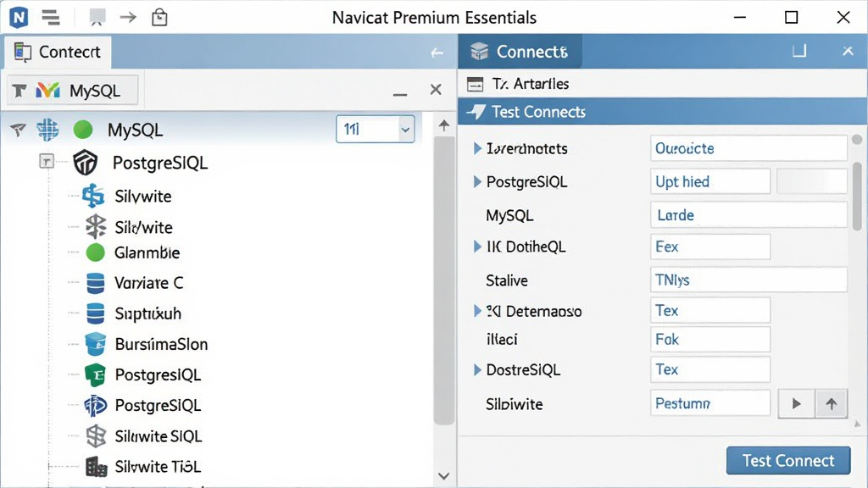Click the scroll-down chevron in tree panel

point(443,476)
